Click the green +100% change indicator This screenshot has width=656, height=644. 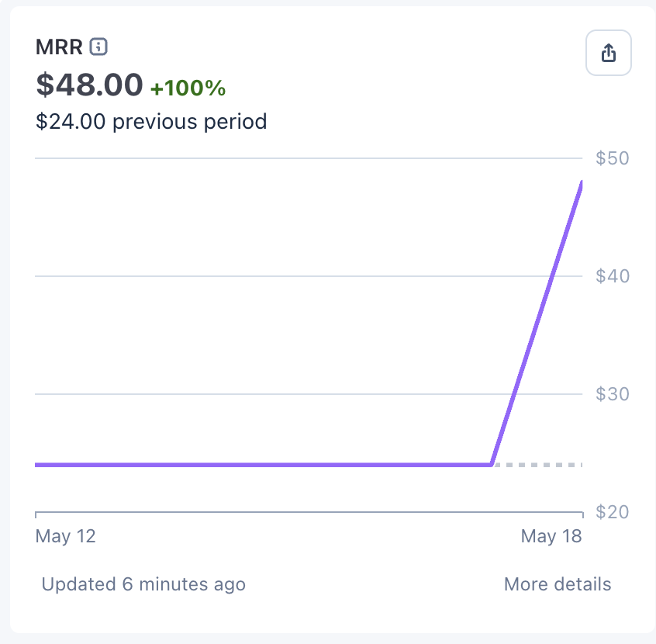pos(188,88)
